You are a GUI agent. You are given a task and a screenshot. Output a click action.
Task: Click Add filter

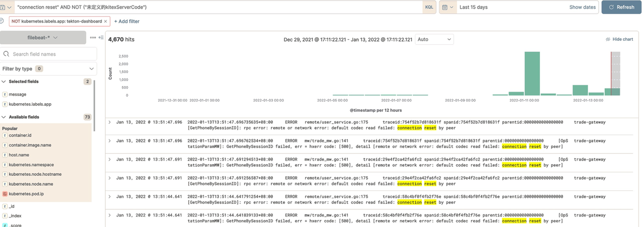pos(127,22)
